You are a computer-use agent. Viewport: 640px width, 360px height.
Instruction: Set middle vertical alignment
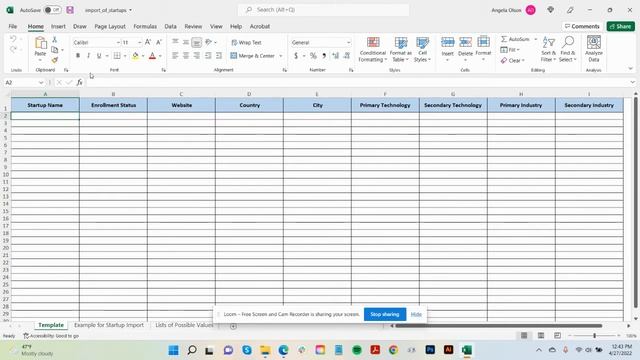pyautogui.click(x=186, y=42)
